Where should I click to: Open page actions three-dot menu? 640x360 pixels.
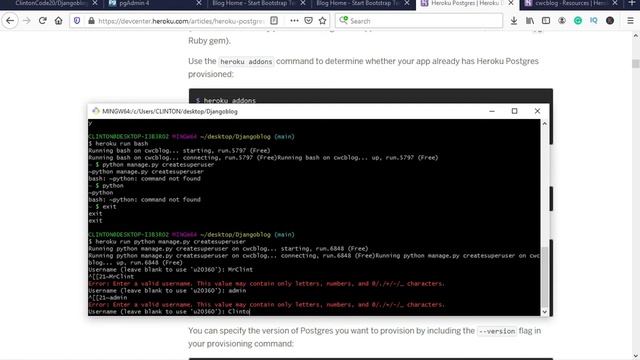[294, 20]
